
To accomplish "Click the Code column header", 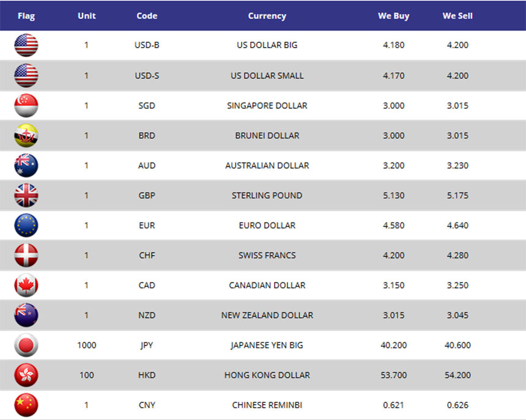I will click(147, 16).
